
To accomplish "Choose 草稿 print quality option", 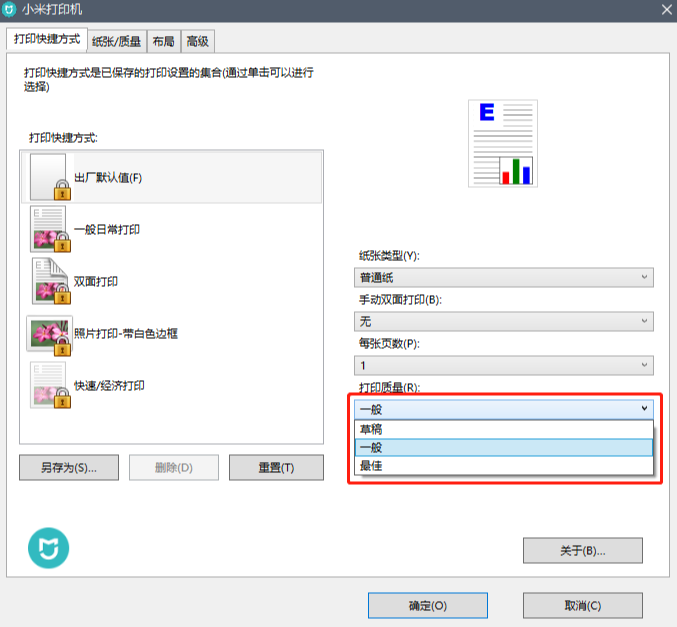I will pyautogui.click(x=503, y=429).
